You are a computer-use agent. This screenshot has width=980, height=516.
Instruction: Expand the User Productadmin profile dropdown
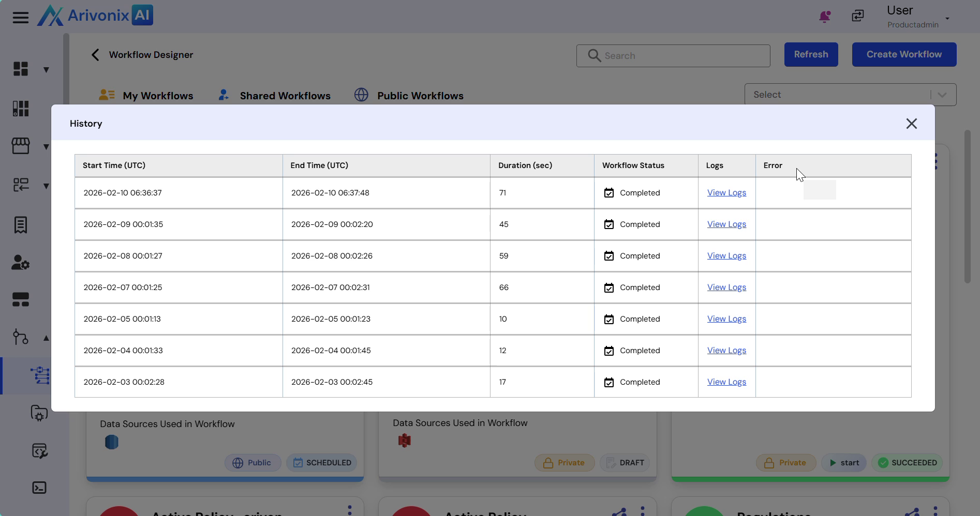pyautogui.click(x=947, y=19)
